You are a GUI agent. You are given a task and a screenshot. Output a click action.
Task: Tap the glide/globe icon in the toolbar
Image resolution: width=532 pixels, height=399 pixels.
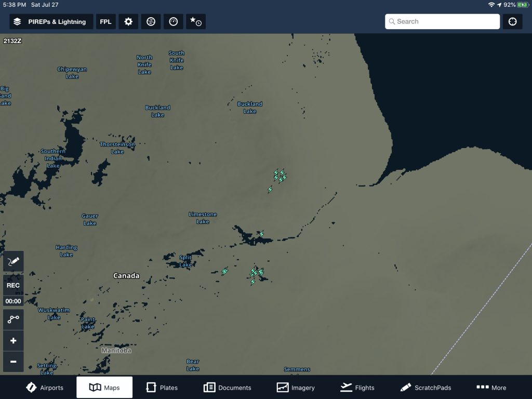point(151,22)
